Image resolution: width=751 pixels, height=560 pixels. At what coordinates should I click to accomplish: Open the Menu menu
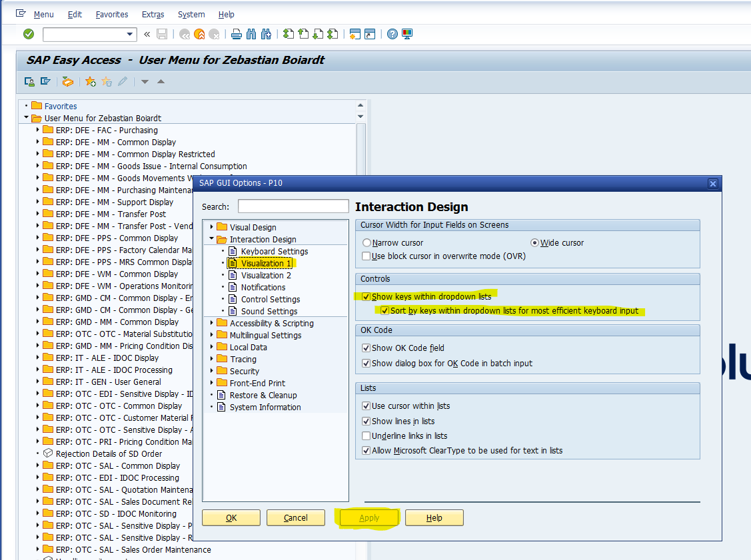tap(43, 15)
